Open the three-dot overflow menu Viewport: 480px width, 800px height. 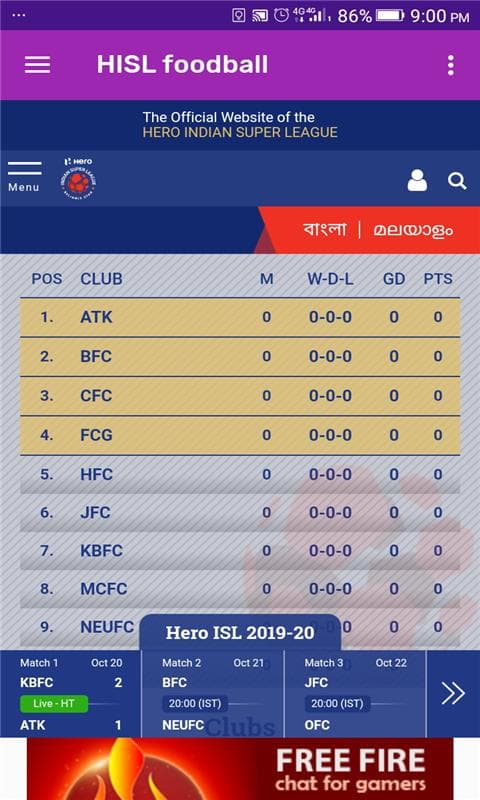[x=450, y=65]
